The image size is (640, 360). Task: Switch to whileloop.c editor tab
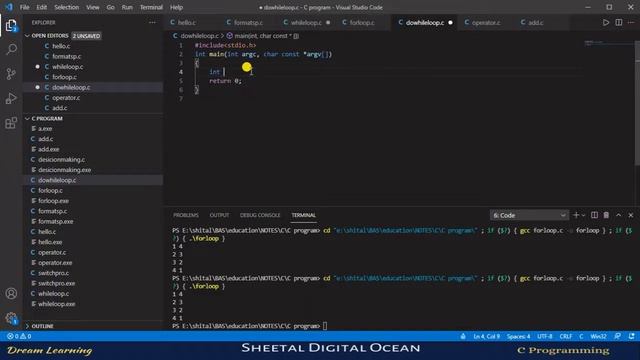[x=306, y=22]
